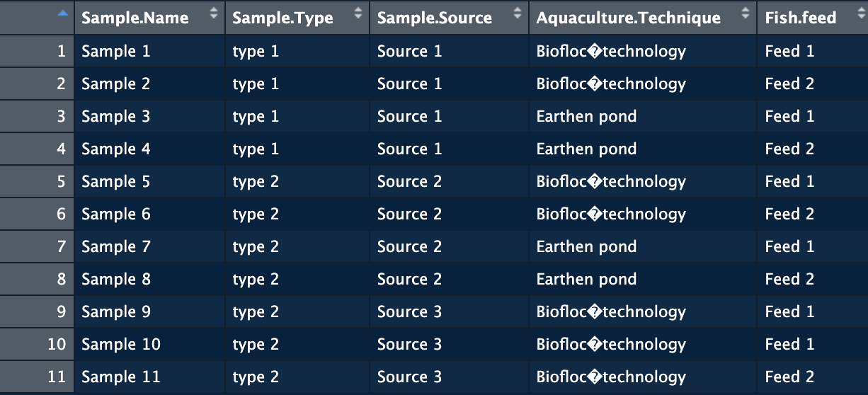Sort by Aquaculture.Technique column arrows

click(745, 13)
